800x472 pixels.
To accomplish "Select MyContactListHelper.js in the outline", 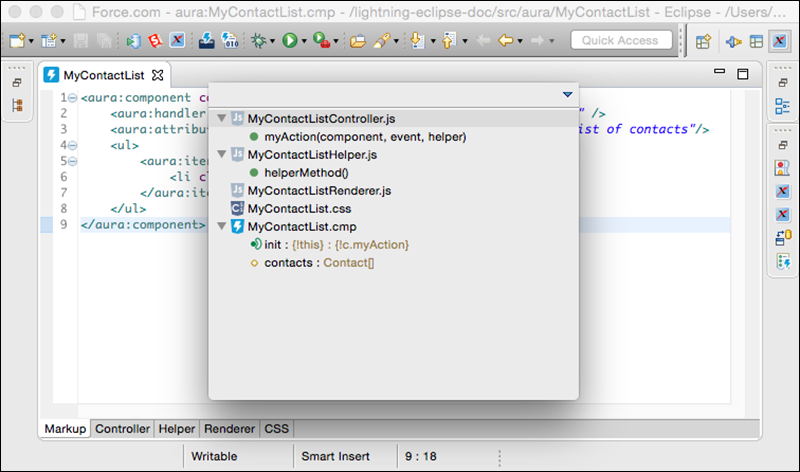I will pyautogui.click(x=312, y=155).
